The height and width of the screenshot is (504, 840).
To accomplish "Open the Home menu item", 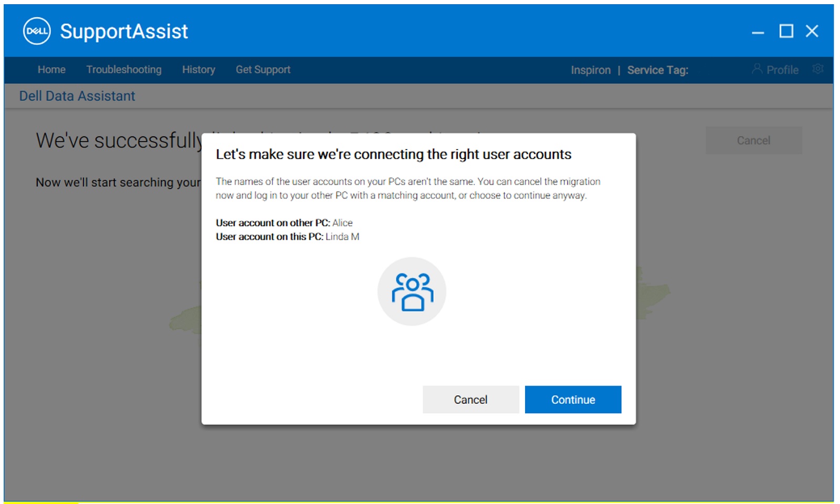I will coord(51,69).
